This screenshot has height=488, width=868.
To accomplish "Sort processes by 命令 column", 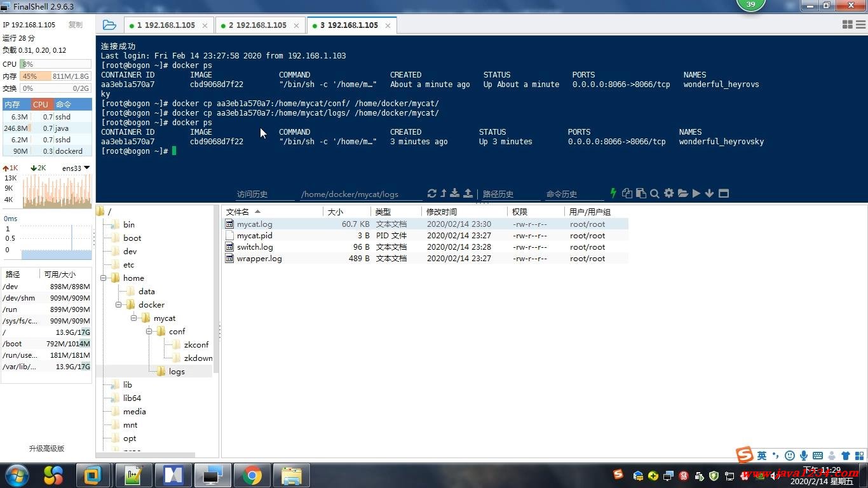I will coord(72,104).
